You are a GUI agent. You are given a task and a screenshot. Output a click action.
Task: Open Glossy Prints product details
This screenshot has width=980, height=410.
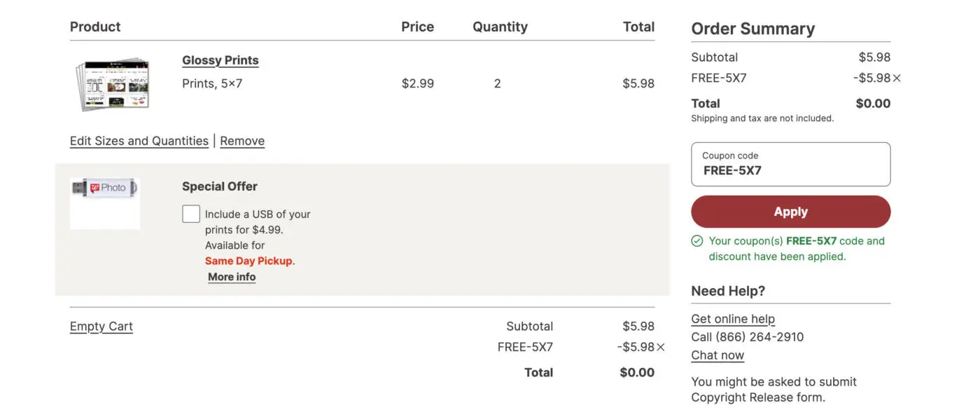[220, 60]
